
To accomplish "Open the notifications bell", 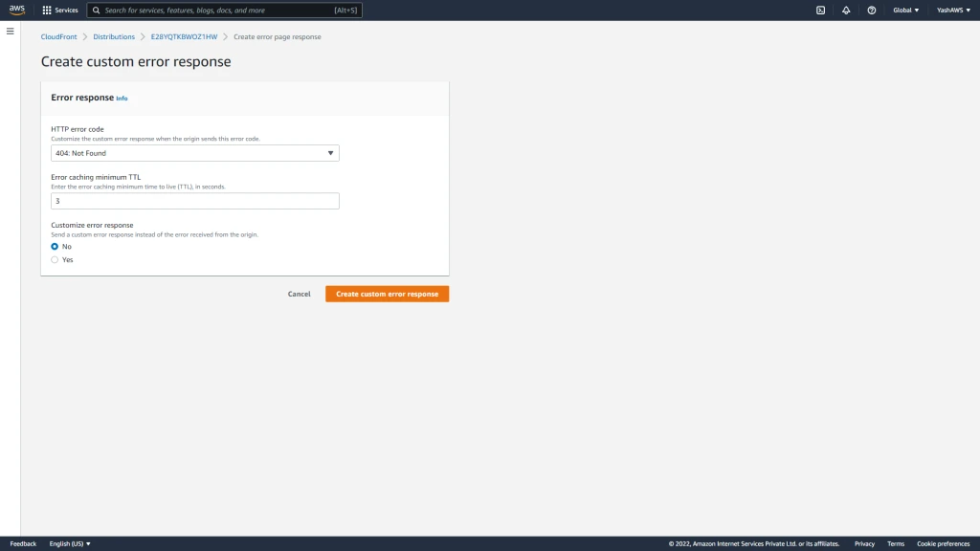I will coord(846,10).
